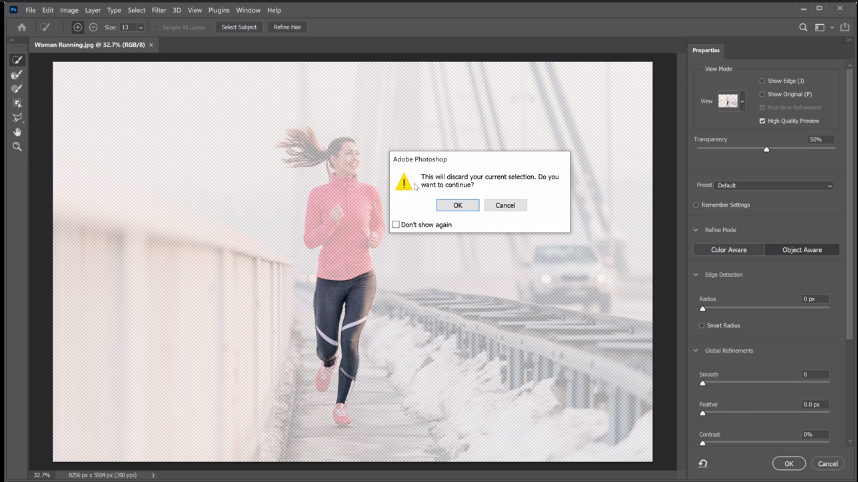Select the Quick Selection tool in toolbar
This screenshot has height=482, width=858.
[x=17, y=60]
